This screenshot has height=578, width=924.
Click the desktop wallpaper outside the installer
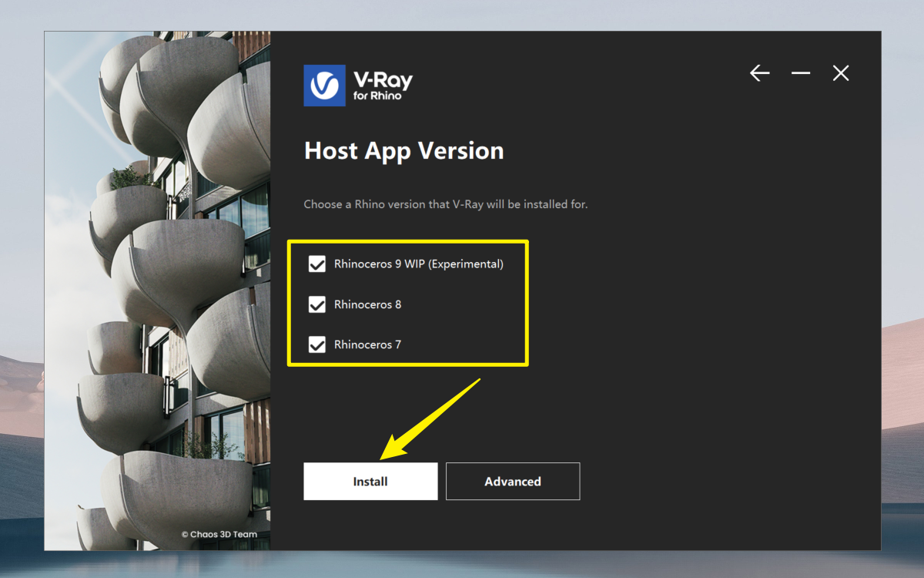click(902, 231)
